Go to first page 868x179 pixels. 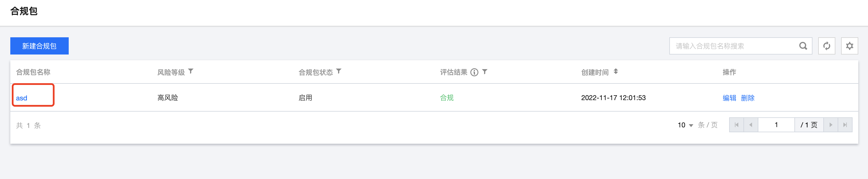[x=737, y=125]
